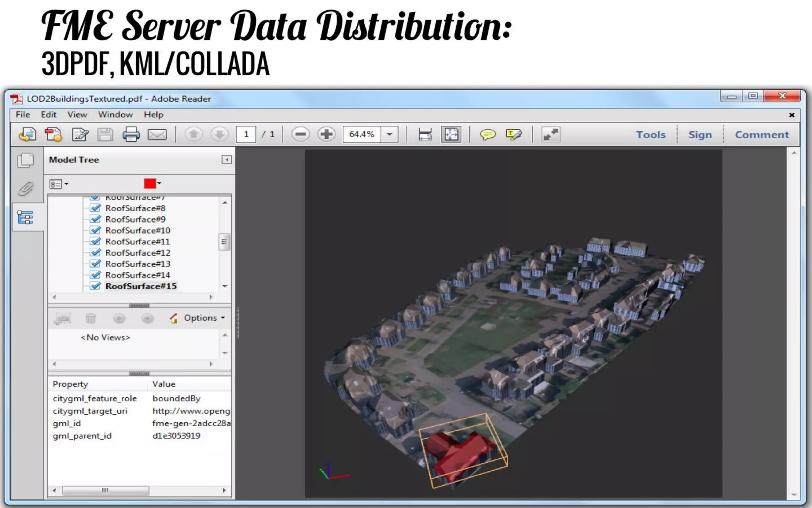The height and width of the screenshot is (508, 812).
Task: Open the Sign pane
Action: [x=700, y=135]
